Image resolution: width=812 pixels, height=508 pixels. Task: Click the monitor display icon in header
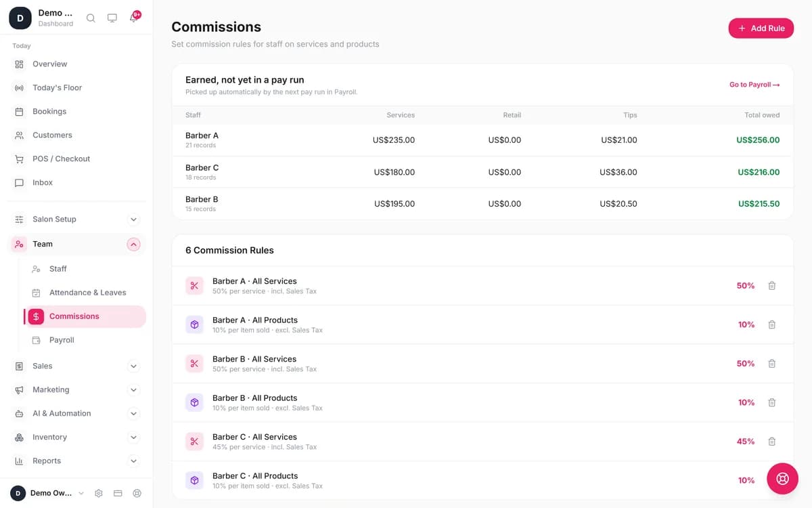[112, 18]
